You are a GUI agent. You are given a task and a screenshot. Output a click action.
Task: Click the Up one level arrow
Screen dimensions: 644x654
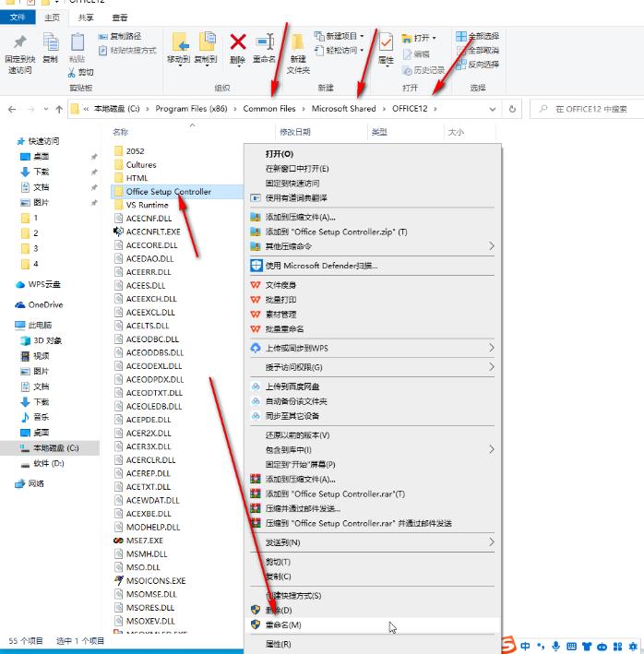coord(59,109)
